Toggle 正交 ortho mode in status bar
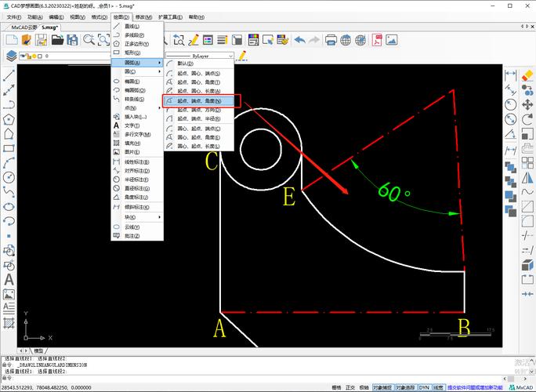Image resolution: width=536 pixels, height=392 pixels. 350,387
